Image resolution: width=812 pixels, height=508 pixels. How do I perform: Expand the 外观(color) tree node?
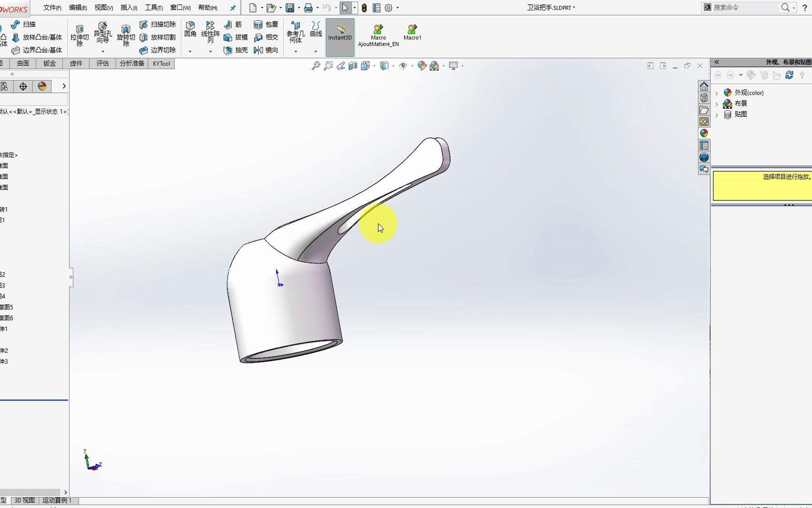717,93
